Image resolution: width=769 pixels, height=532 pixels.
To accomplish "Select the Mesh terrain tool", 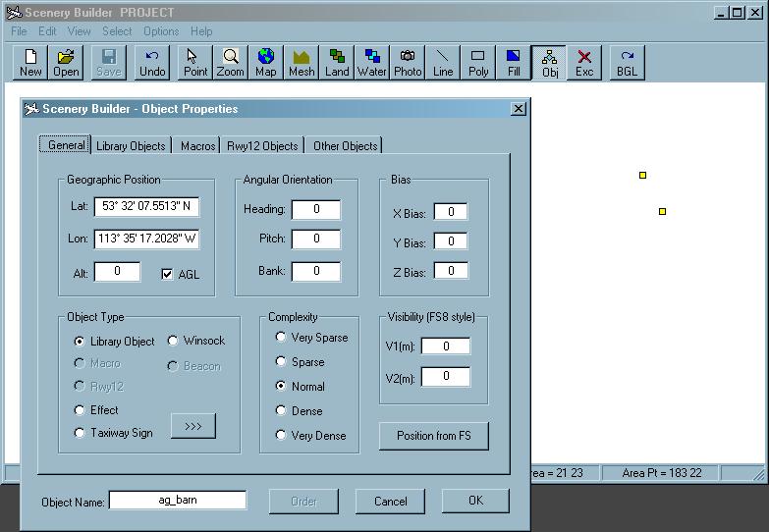I will click(x=302, y=63).
